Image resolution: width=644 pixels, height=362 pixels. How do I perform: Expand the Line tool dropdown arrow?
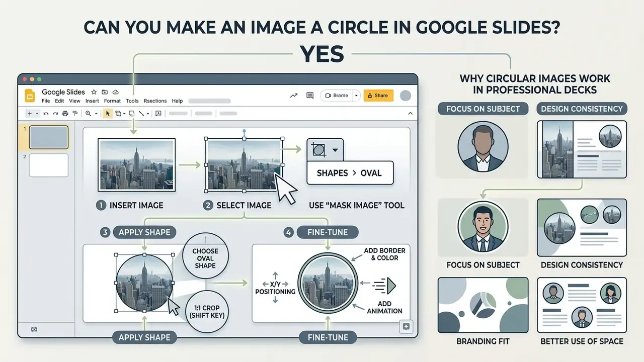(148, 114)
